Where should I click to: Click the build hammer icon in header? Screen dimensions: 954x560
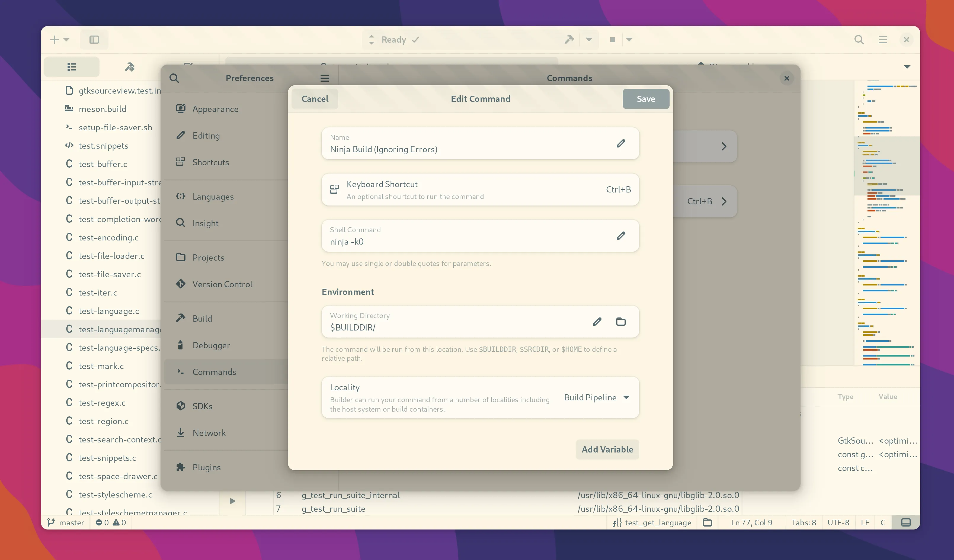569,39
